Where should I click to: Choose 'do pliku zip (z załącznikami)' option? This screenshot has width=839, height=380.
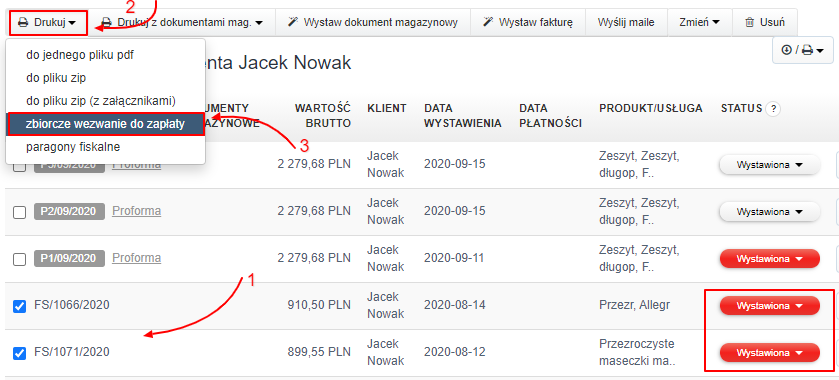[105, 101]
